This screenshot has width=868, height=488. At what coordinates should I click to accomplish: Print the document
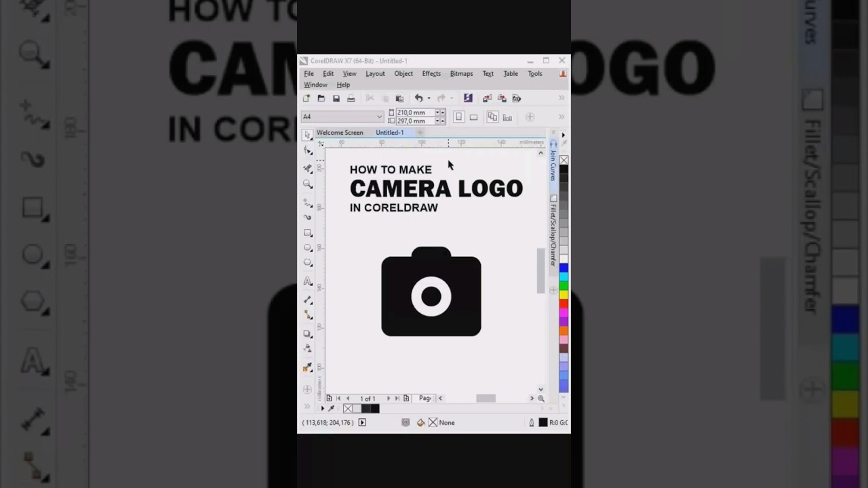(x=351, y=98)
